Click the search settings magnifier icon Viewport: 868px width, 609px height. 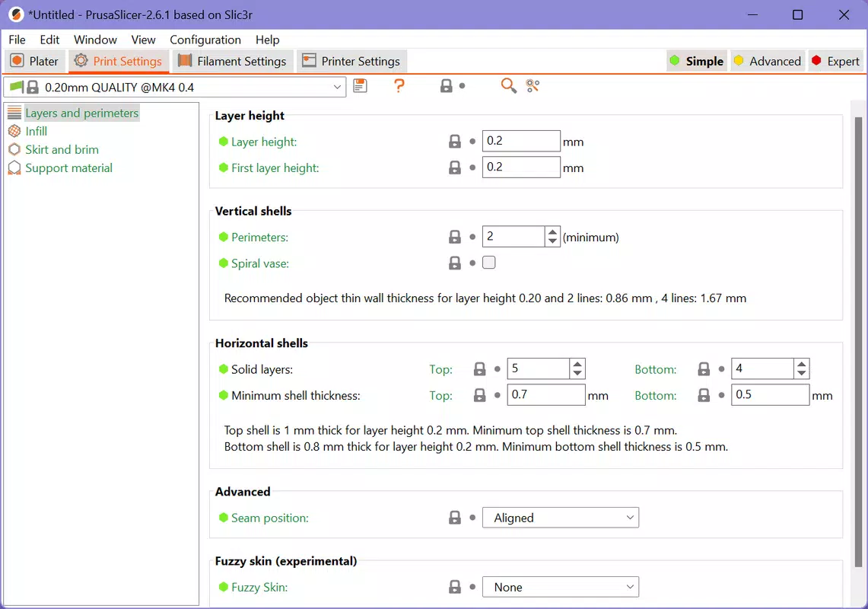(x=508, y=86)
